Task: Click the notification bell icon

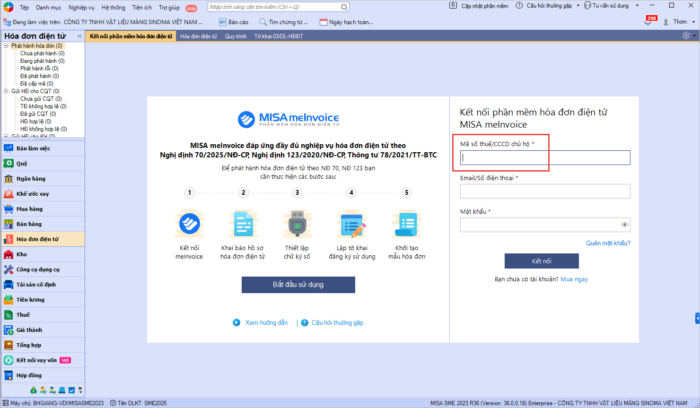Action: click(x=650, y=20)
